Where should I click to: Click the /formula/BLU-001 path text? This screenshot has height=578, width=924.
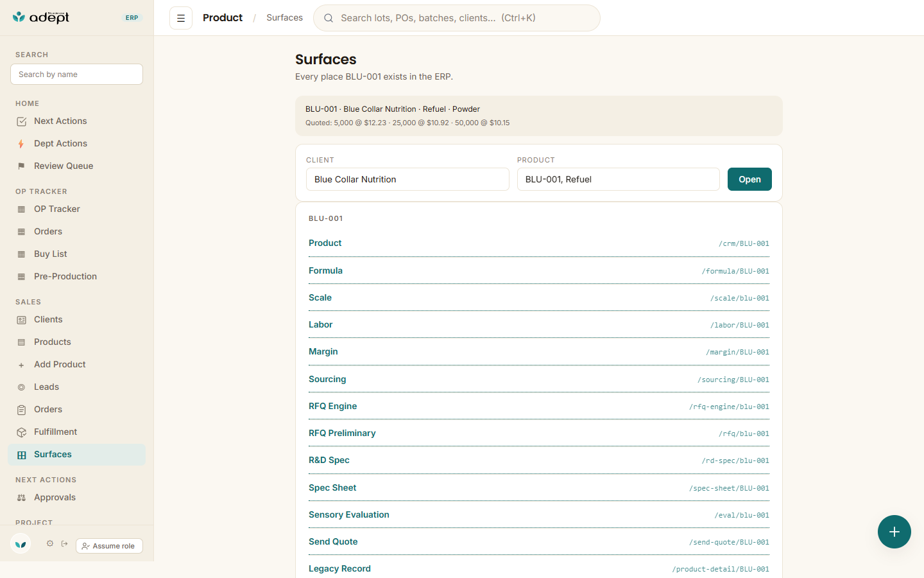click(x=735, y=271)
